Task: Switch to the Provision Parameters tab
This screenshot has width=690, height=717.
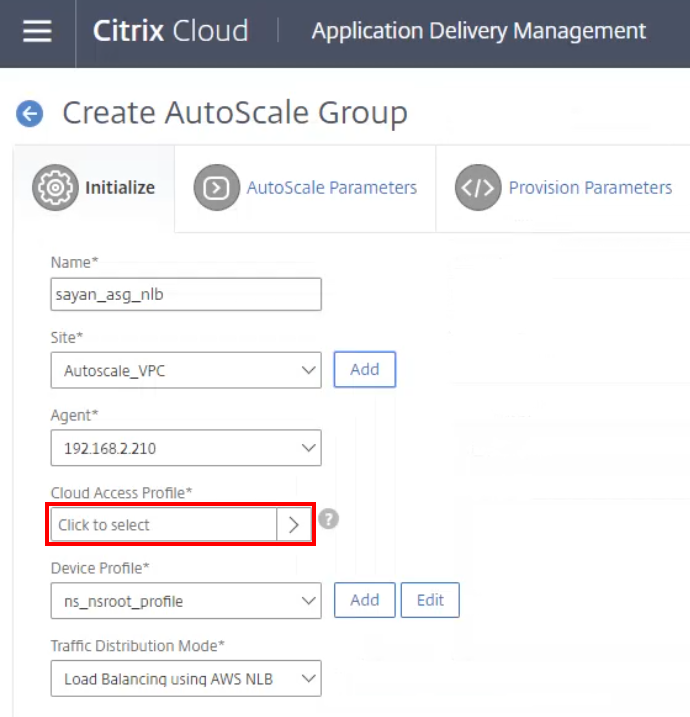Action: tap(563, 188)
